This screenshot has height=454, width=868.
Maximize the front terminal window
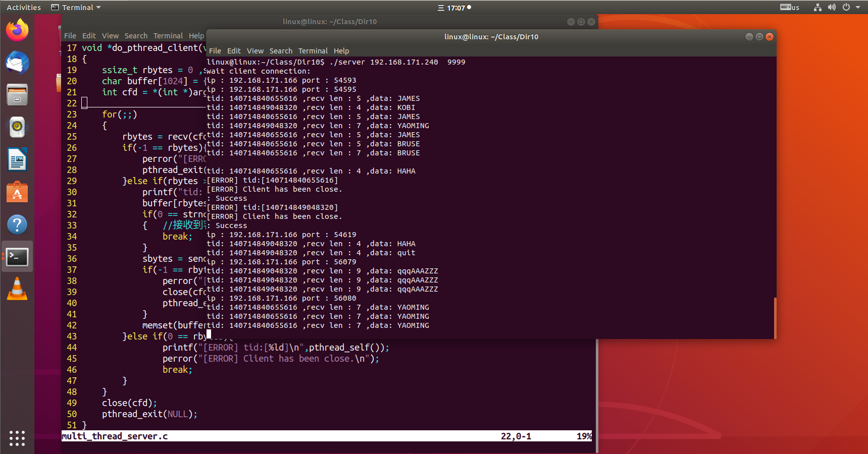pyautogui.click(x=759, y=36)
